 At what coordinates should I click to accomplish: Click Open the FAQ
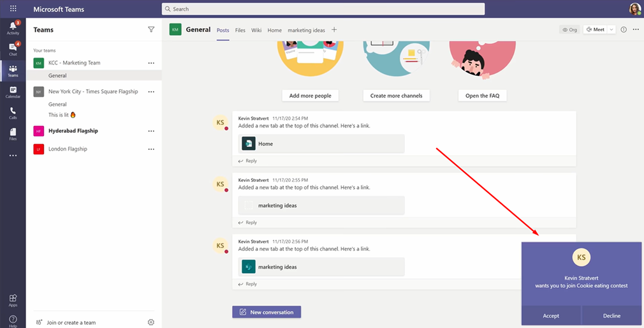click(482, 95)
